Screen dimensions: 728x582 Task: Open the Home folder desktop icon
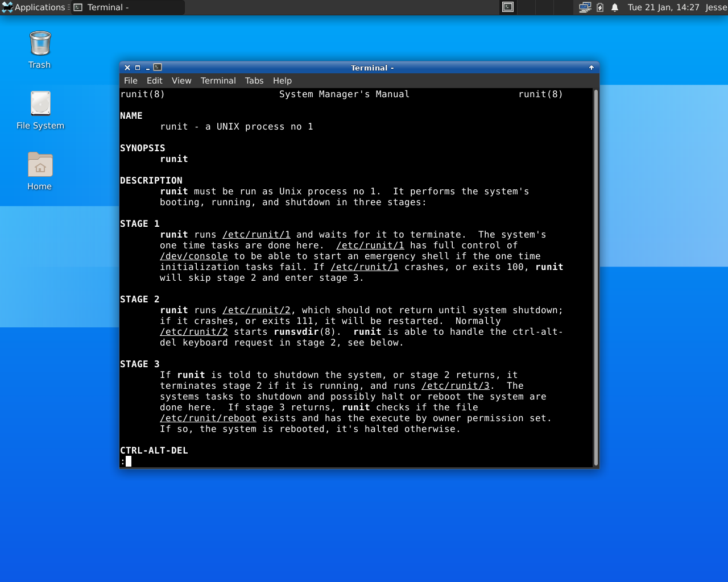(40, 171)
